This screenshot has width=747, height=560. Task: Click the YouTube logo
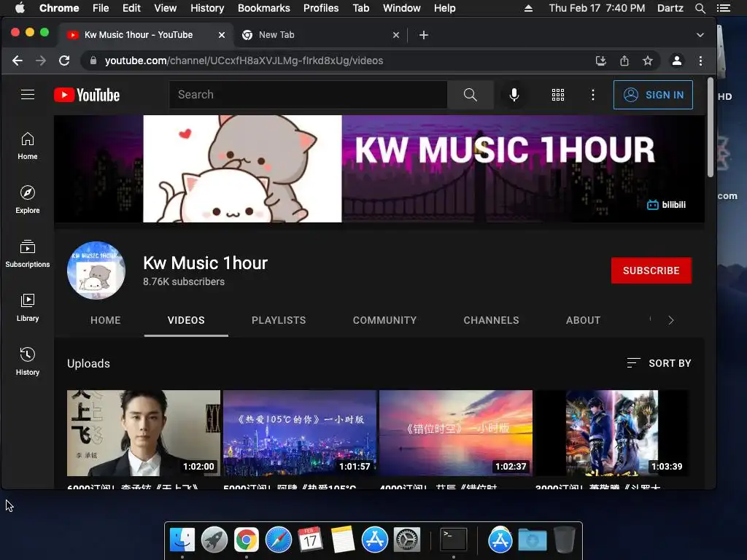[87, 95]
